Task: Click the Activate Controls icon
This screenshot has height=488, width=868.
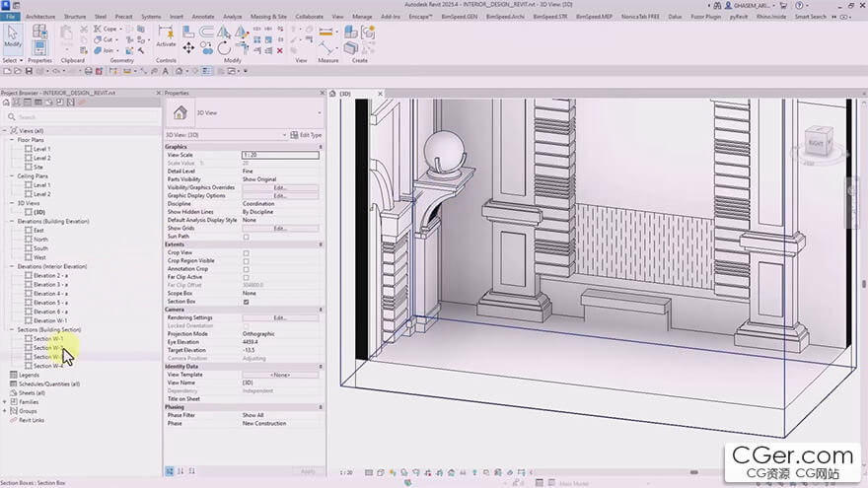Action: [x=166, y=33]
